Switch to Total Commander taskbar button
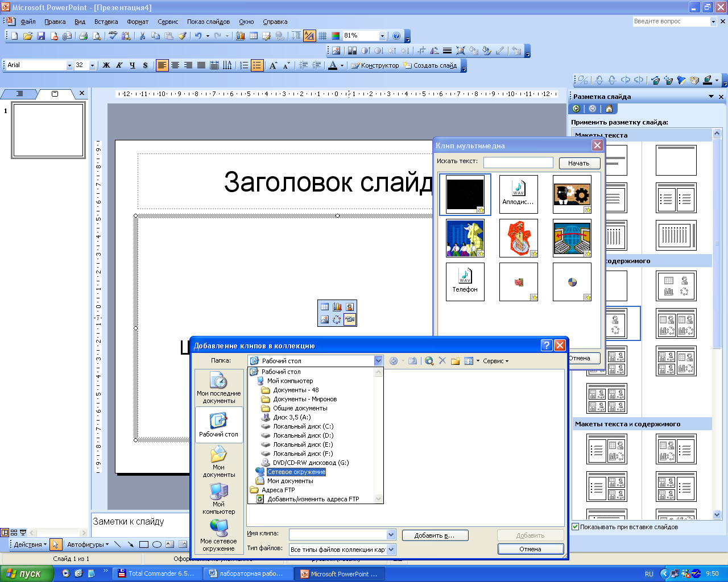 [x=156, y=574]
